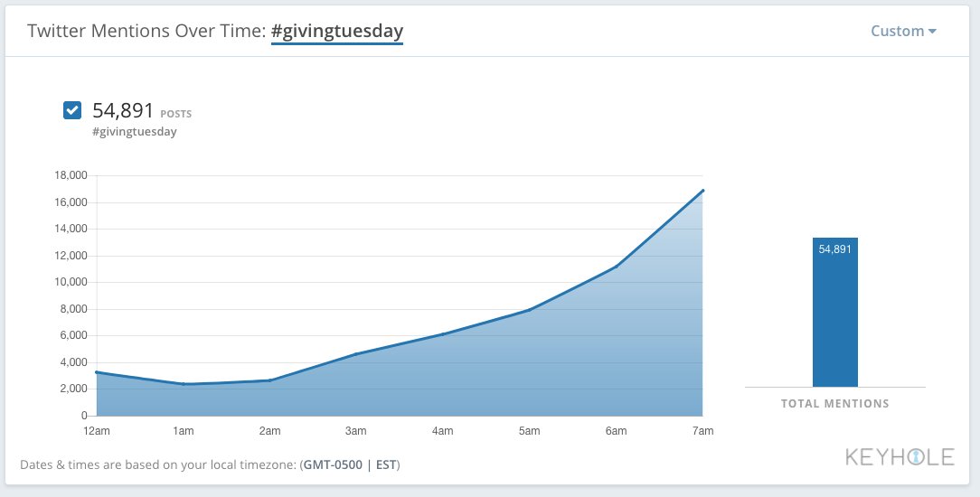The image size is (980, 497).
Task: Click the Keyhole logo
Action: (x=900, y=457)
